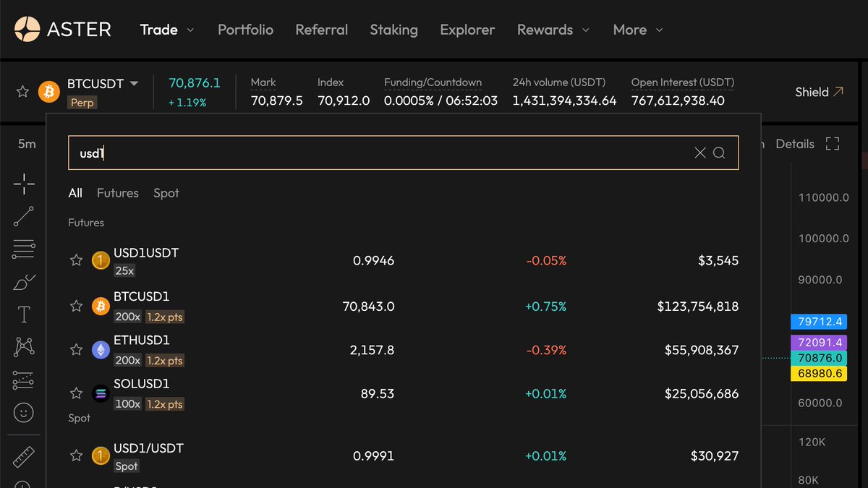Open the Trade menu

pyautogui.click(x=167, y=30)
